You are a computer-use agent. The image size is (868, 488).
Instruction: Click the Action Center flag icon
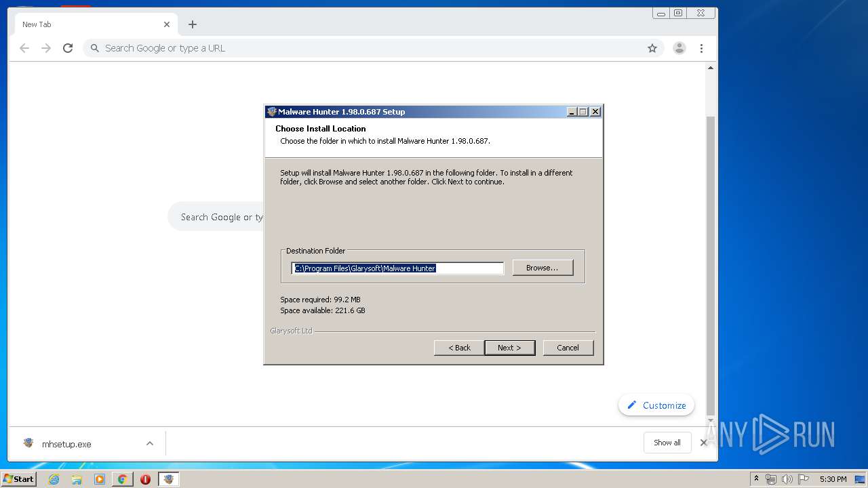tap(804, 479)
